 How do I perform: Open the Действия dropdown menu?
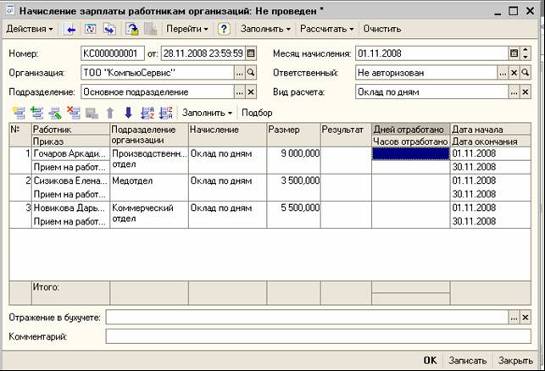point(30,29)
